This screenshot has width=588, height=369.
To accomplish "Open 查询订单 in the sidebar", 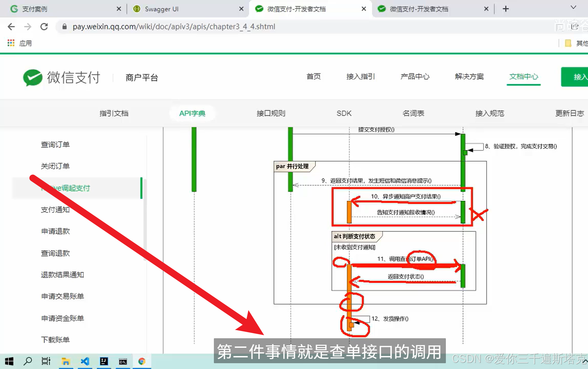I will point(55,145).
